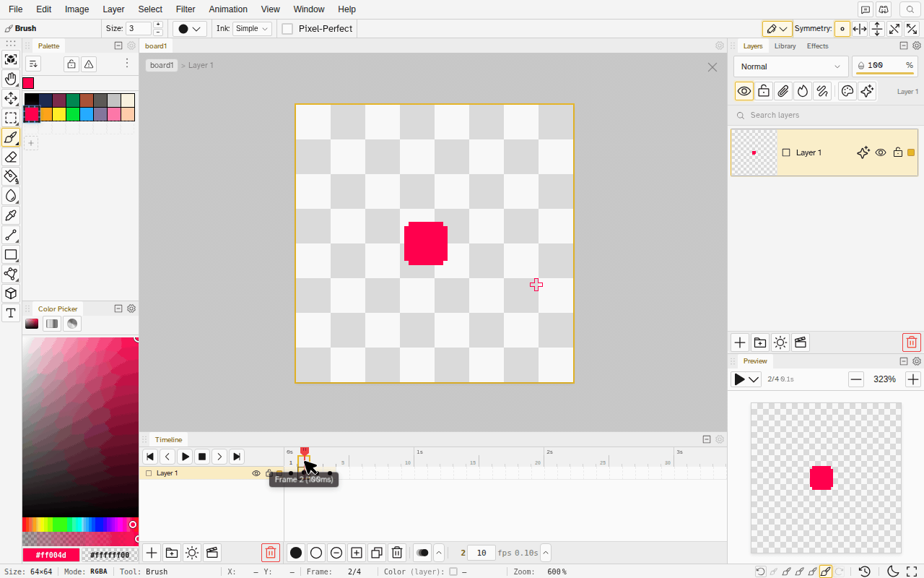Open the Animation menu
This screenshot has width=924, height=578.
[x=228, y=9]
